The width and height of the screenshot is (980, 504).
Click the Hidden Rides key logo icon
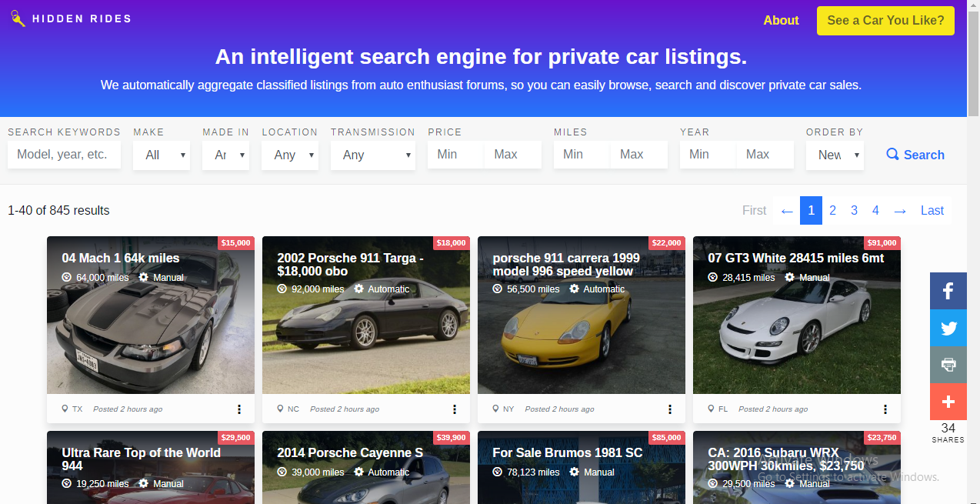(18, 18)
